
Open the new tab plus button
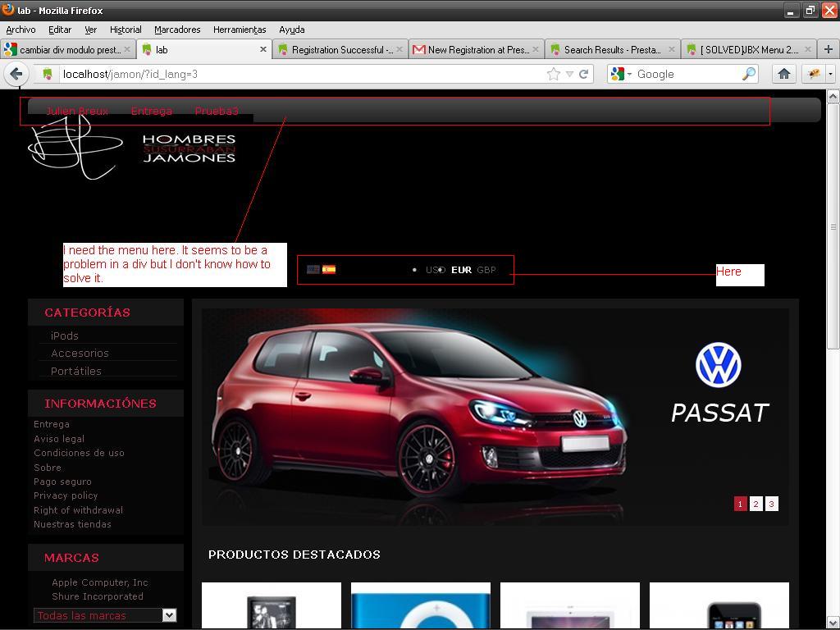pyautogui.click(x=829, y=49)
